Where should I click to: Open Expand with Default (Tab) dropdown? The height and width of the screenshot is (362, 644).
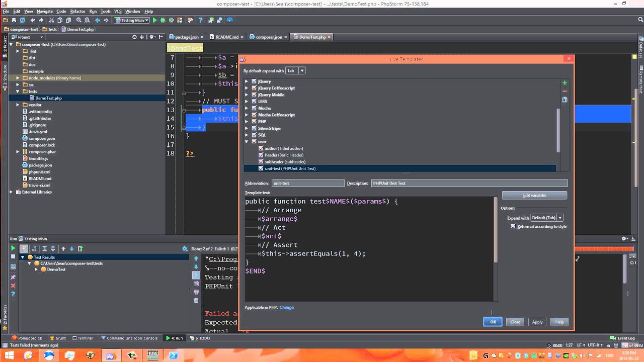[547, 218]
